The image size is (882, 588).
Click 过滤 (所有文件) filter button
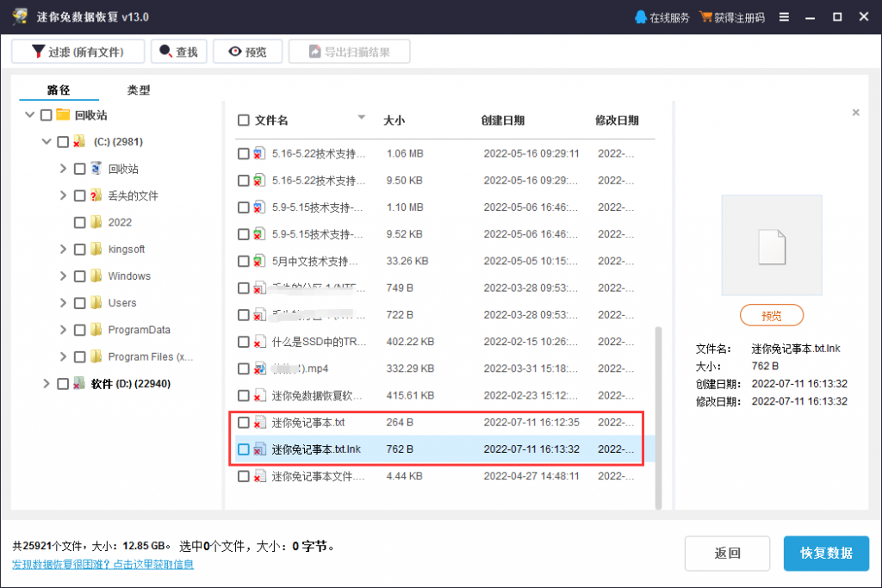click(78, 52)
